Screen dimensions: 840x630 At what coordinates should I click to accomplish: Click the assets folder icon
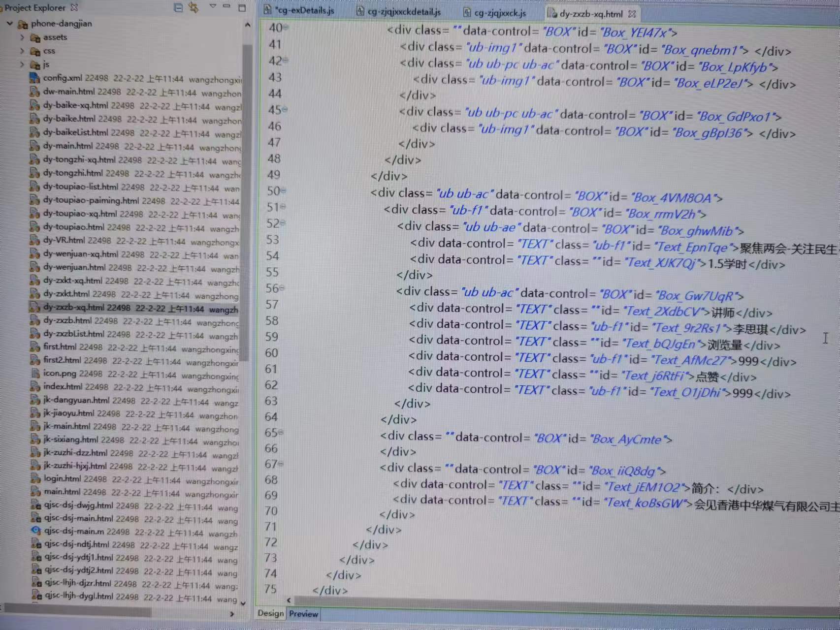tap(35, 37)
